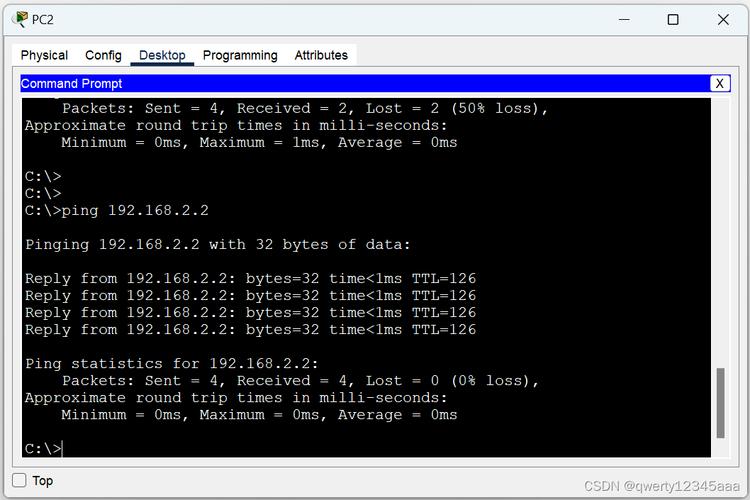Enable the Top checkbox

coord(19,480)
